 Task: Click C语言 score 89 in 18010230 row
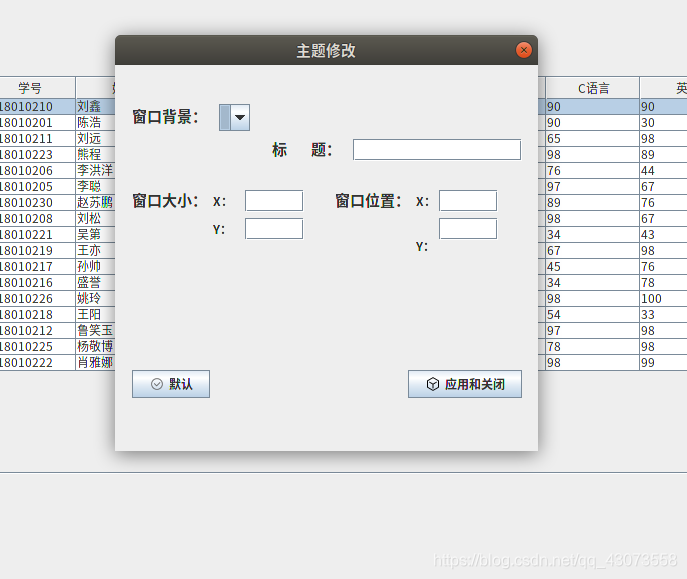(592, 202)
